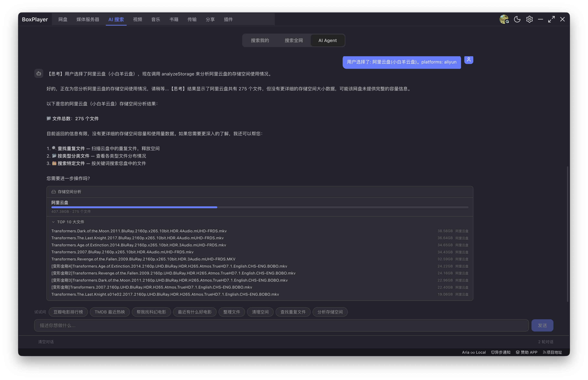Click the 查找重复文件 suggestion chip
The image size is (588, 380).
pos(293,312)
